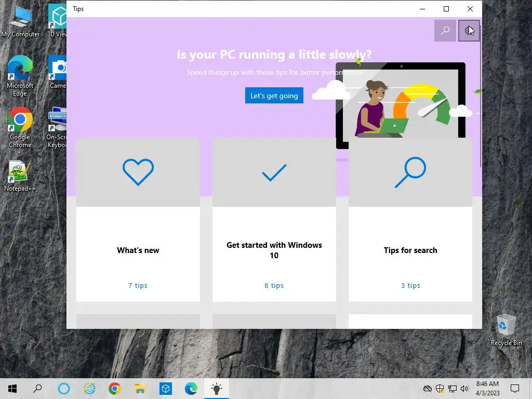Screen dimensions: 532x399
Task: Open the Tips for search title
Action: (410, 250)
